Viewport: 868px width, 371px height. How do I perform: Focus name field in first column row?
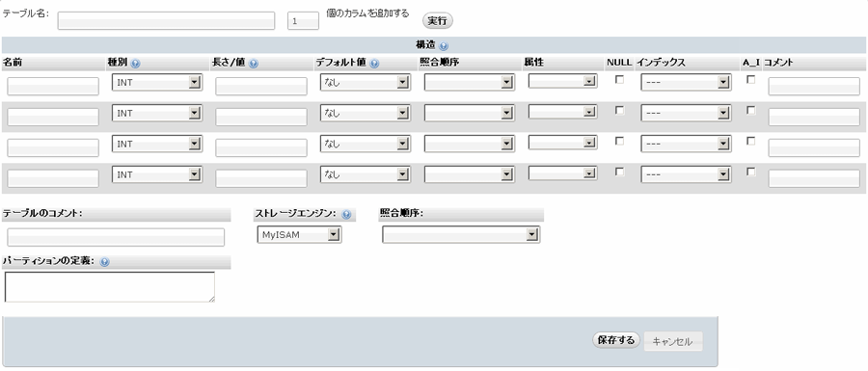[x=53, y=87]
